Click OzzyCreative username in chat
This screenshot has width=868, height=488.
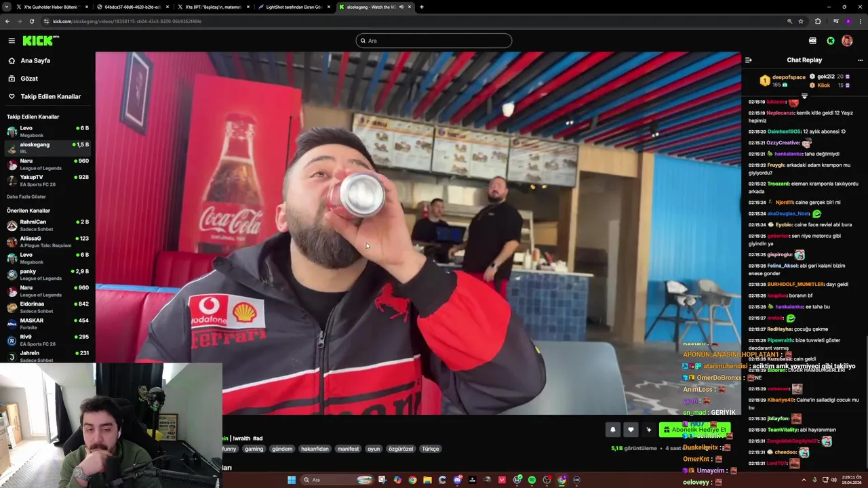[x=783, y=143]
